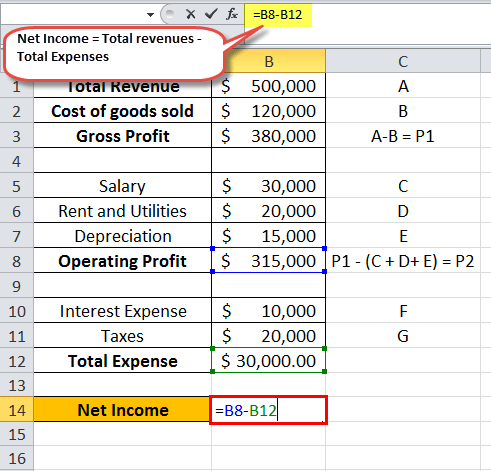
Task: Select column B header
Action: click(x=269, y=61)
